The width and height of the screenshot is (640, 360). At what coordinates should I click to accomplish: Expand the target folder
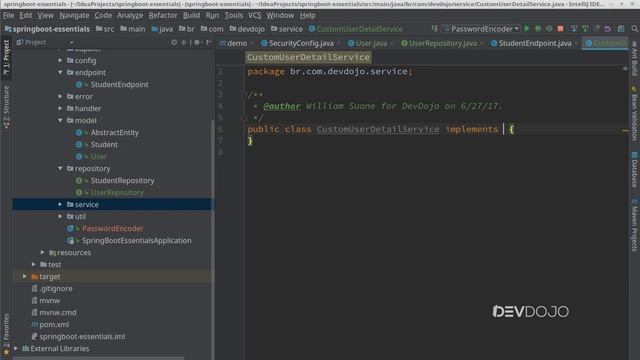tap(24, 276)
